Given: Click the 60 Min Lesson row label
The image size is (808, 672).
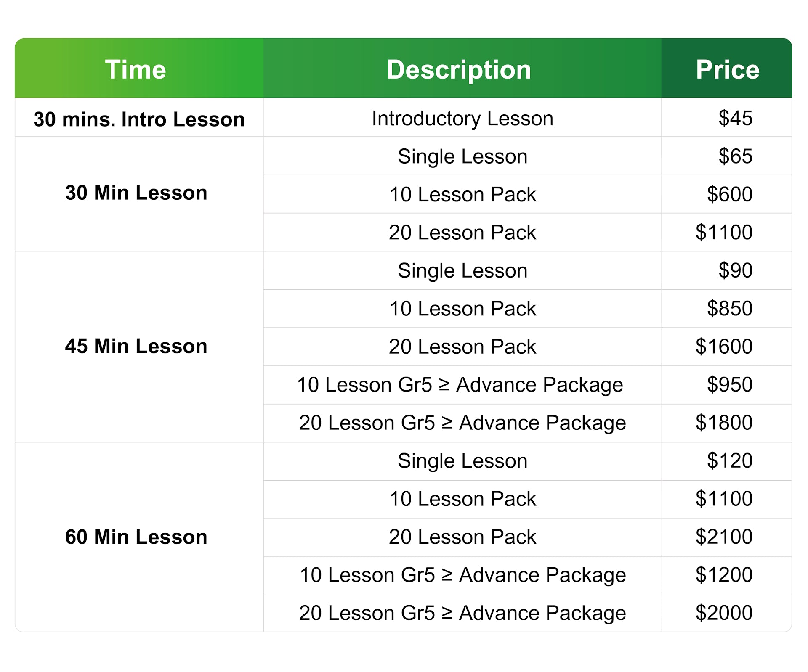Looking at the screenshot, I should [x=136, y=537].
